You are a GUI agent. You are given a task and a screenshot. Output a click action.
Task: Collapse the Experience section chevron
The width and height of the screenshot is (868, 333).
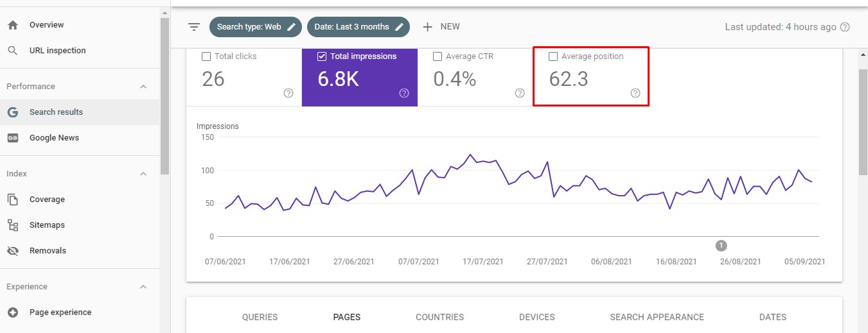(x=143, y=287)
